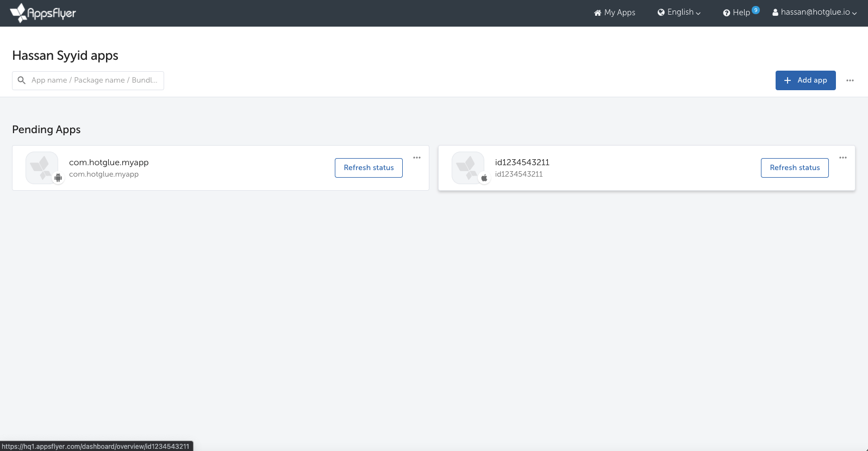Expand the English language dropdown
This screenshot has height=451, width=868.
pos(679,12)
